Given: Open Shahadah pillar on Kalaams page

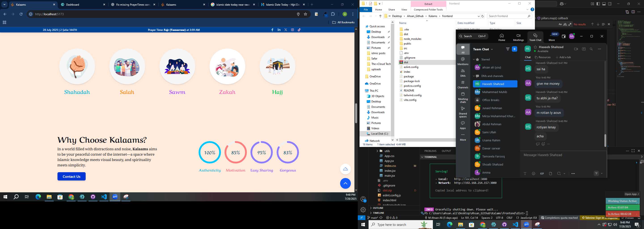Looking at the screenshot, I should (x=77, y=72).
